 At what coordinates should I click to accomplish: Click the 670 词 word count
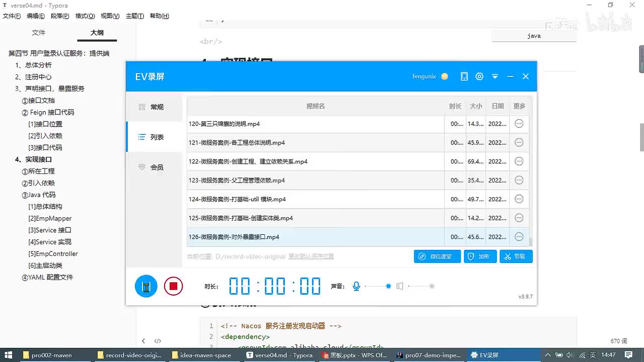(619, 341)
